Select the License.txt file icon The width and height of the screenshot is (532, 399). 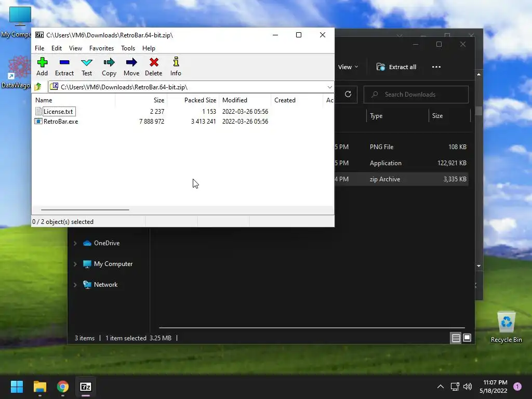point(38,111)
